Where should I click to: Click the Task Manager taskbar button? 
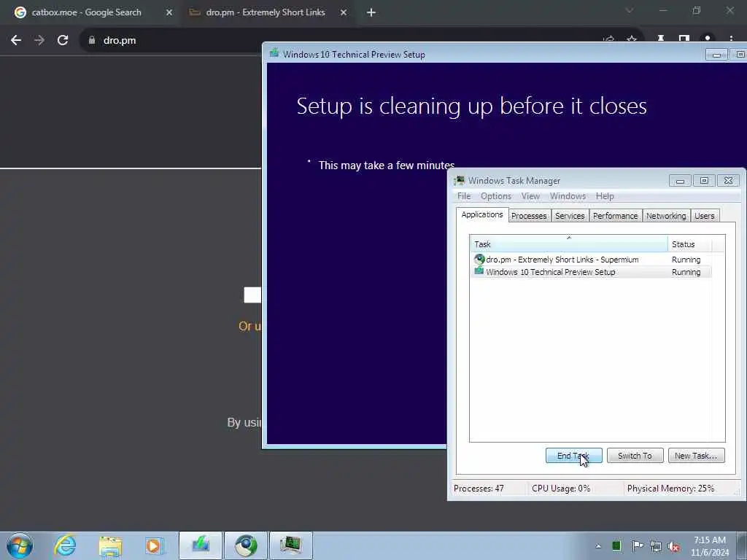(x=290, y=545)
